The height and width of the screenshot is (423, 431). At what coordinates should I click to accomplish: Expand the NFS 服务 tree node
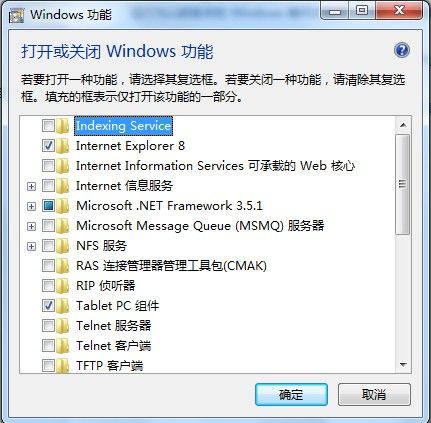31,246
